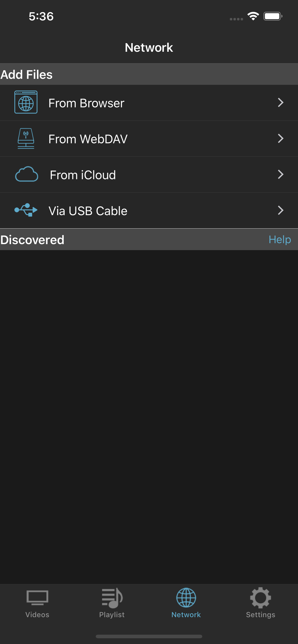Switch to the Videos tab label
The height and width of the screenshot is (644, 298).
(37, 615)
